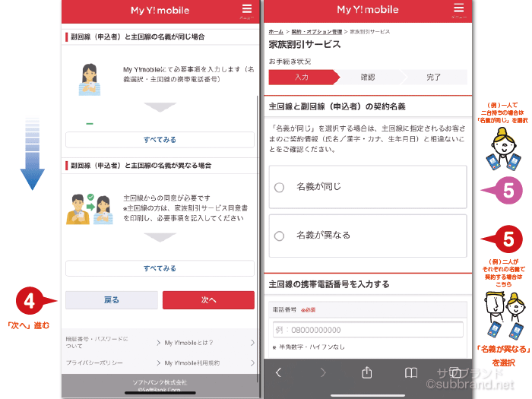Tap the Safari forward arrow
The height and width of the screenshot is (399, 532).
[x=323, y=372]
